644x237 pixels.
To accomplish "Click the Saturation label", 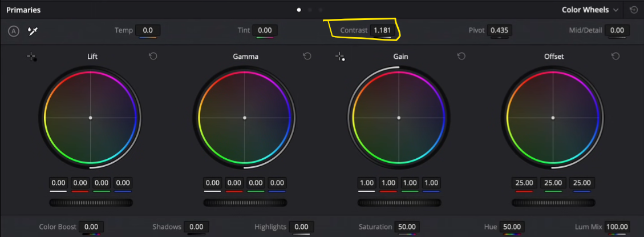I will (375, 227).
